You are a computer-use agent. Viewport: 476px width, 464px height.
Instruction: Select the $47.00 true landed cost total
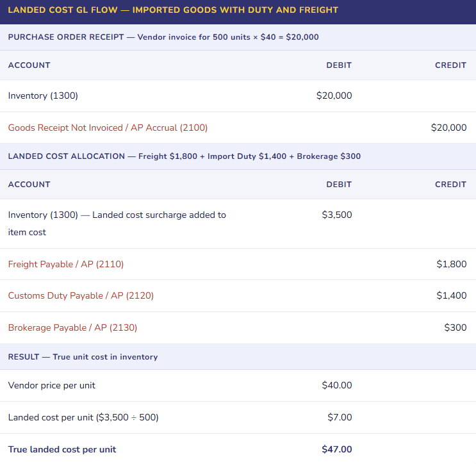336,449
